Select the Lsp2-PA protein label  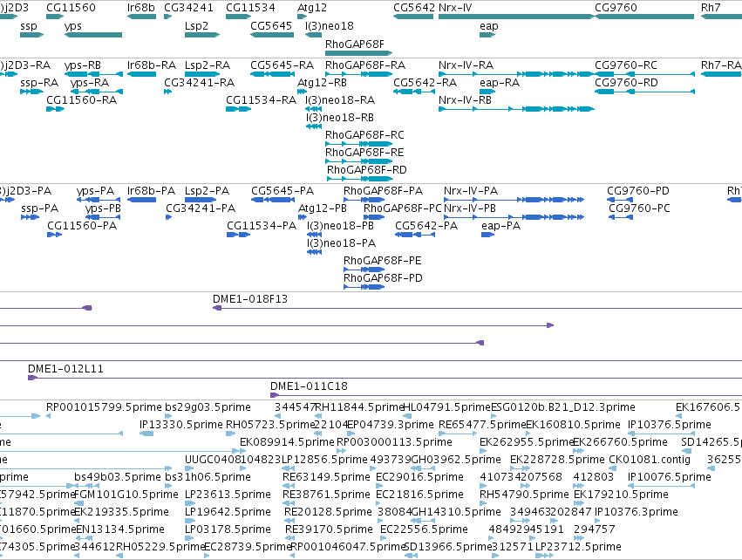(207, 191)
